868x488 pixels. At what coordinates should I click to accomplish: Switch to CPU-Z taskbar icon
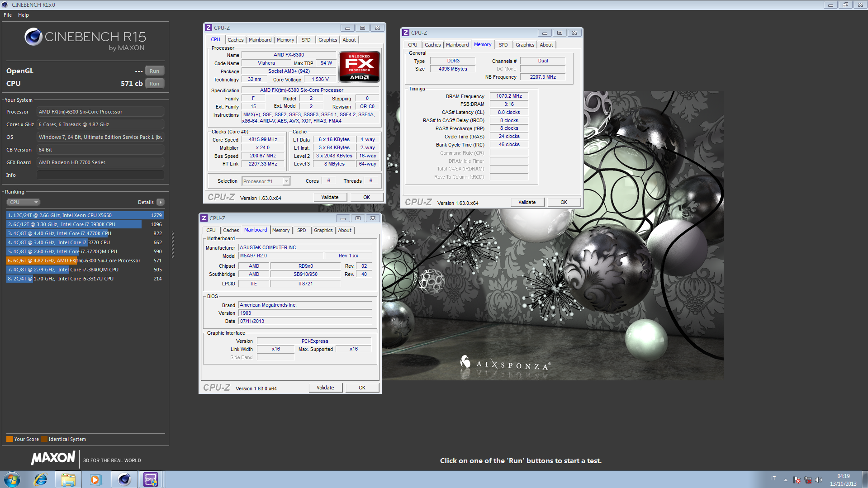pyautogui.click(x=151, y=479)
